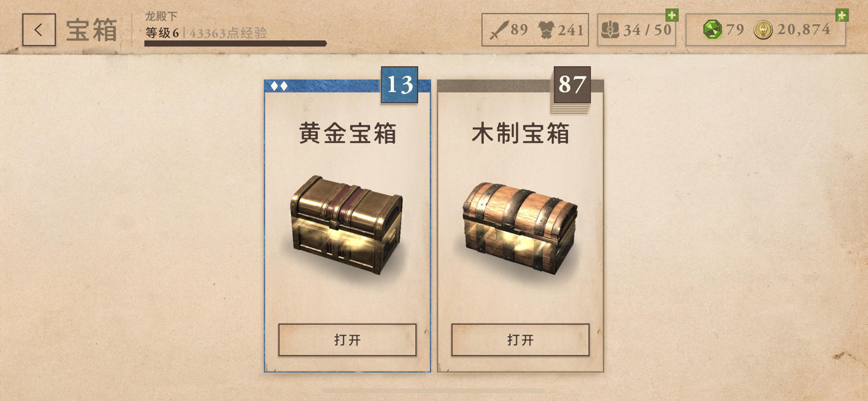Image resolution: width=868 pixels, height=401 pixels.
Task: Tap the 黄金宝箱 title text
Action: (x=348, y=133)
